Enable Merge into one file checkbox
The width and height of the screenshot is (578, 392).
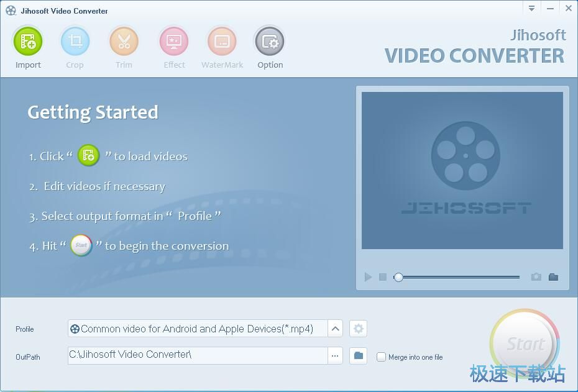[381, 357]
